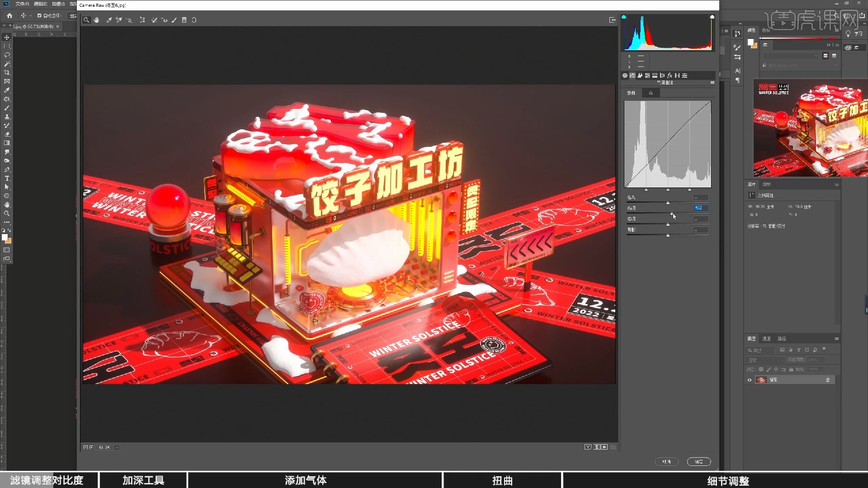Switch to Channels tab in Layers panel
The image size is (868, 488).
coord(767,338)
